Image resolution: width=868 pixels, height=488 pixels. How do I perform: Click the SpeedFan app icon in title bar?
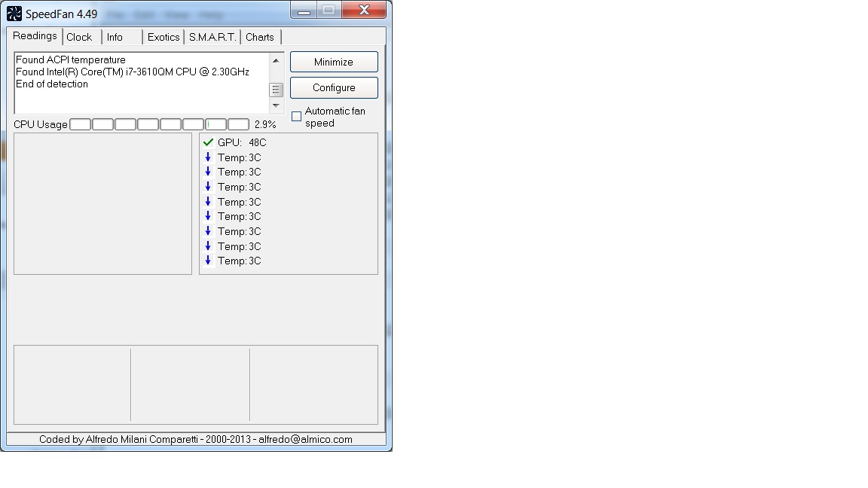click(14, 14)
